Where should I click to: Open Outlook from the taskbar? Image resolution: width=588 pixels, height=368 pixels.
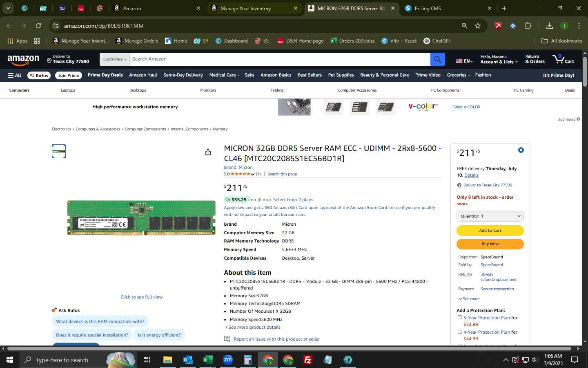(187, 360)
